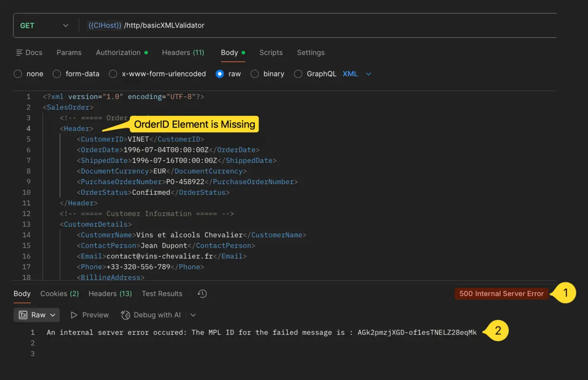This screenshot has height=380, width=588.
Task: Choose x-www-form-urlencoded body type
Action: [113, 74]
